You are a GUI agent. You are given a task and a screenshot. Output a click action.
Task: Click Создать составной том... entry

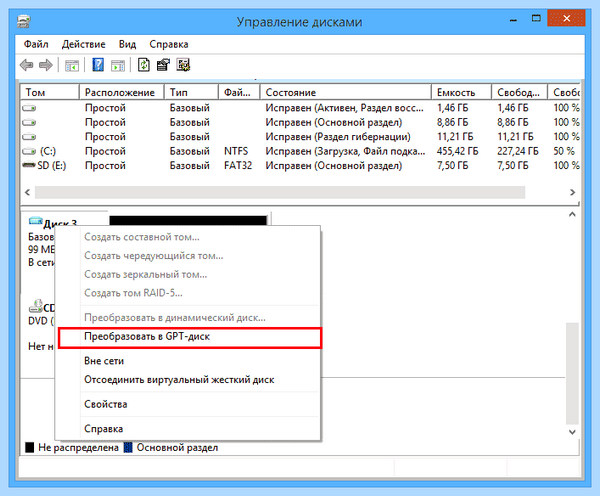188,237
